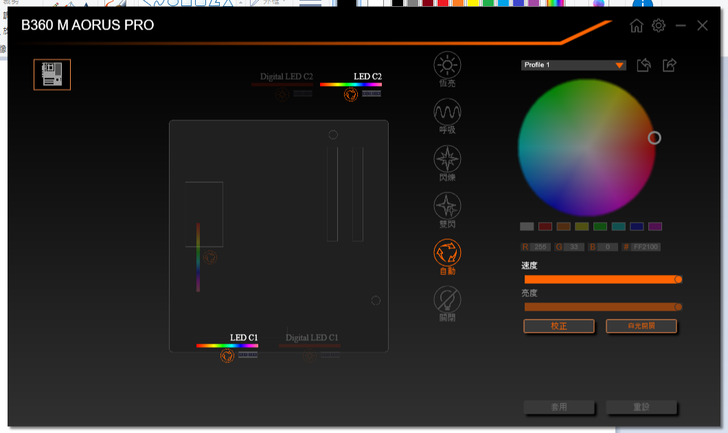This screenshot has height=433, width=728.
Task: Toggle the LED C2 zone
Action: click(351, 94)
